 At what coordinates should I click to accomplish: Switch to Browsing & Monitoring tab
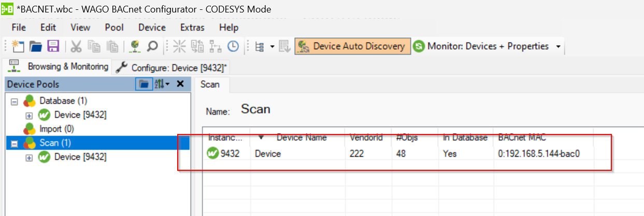click(58, 66)
